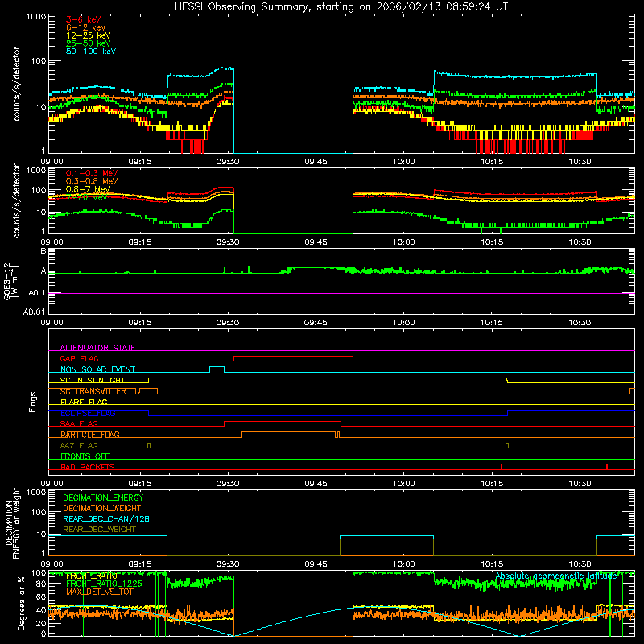Screen dimensions: 644x644
Task: Click the GOES-12 axis label
Action: (11, 282)
